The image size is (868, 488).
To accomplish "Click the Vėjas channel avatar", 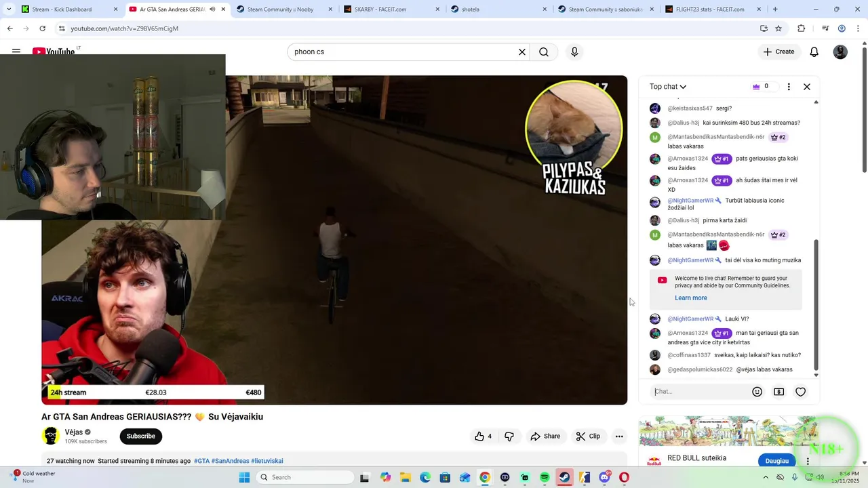I will point(51,436).
